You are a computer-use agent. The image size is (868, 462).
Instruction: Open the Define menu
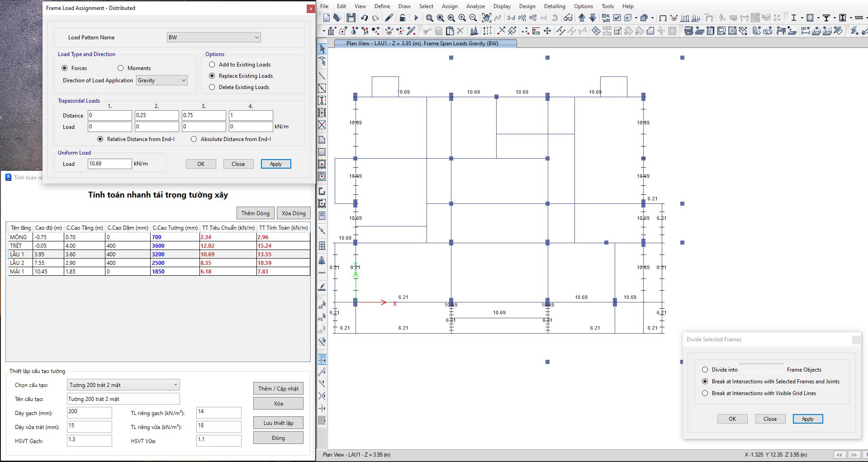[382, 6]
